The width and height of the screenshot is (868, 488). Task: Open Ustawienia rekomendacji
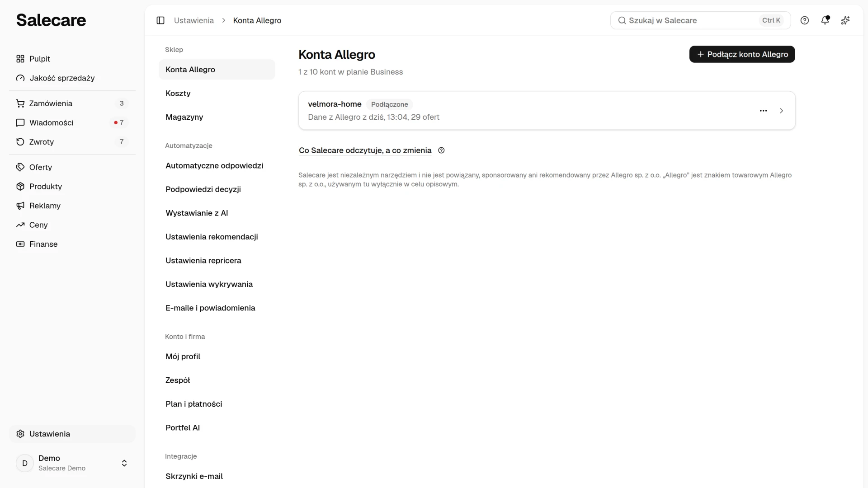tap(217, 237)
